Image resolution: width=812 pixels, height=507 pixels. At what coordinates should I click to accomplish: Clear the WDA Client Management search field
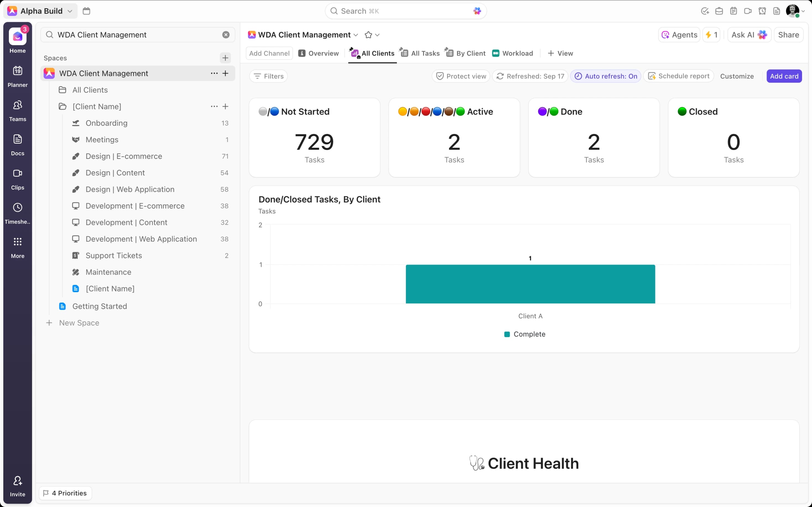[226, 35]
